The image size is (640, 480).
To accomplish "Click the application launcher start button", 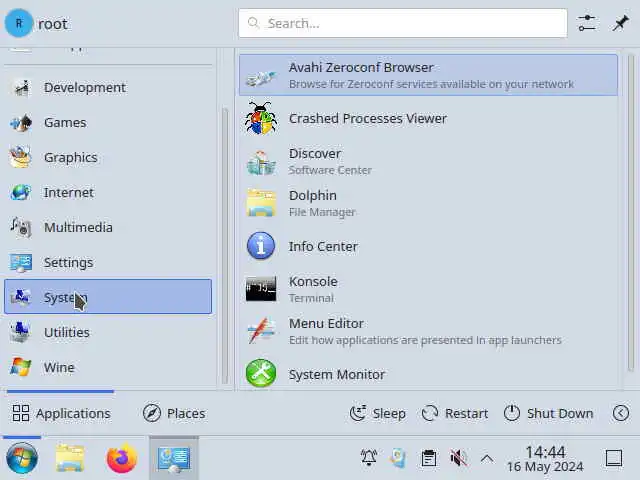I will tap(22, 458).
